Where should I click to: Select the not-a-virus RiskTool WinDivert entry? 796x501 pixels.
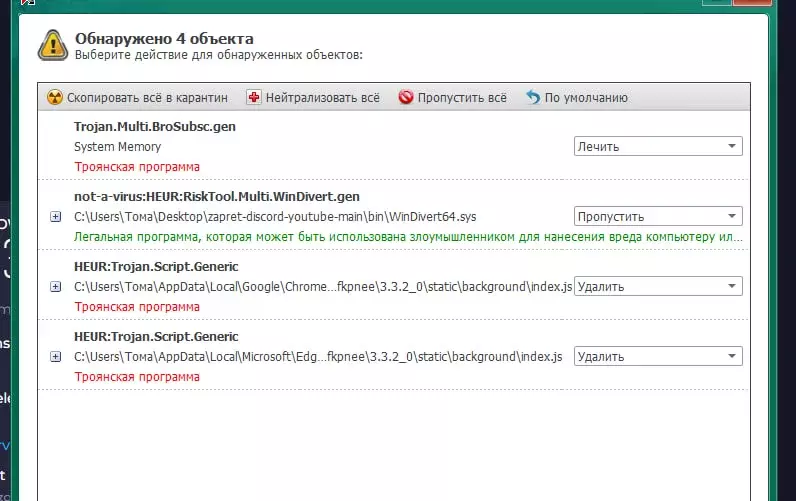click(x=217, y=196)
